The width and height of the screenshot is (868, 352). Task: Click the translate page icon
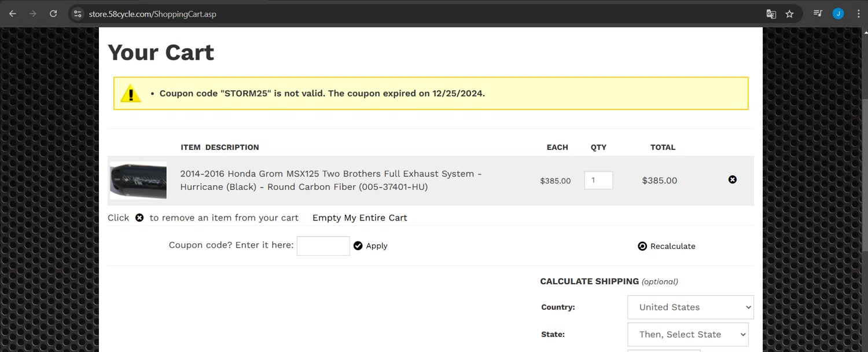[771, 14]
